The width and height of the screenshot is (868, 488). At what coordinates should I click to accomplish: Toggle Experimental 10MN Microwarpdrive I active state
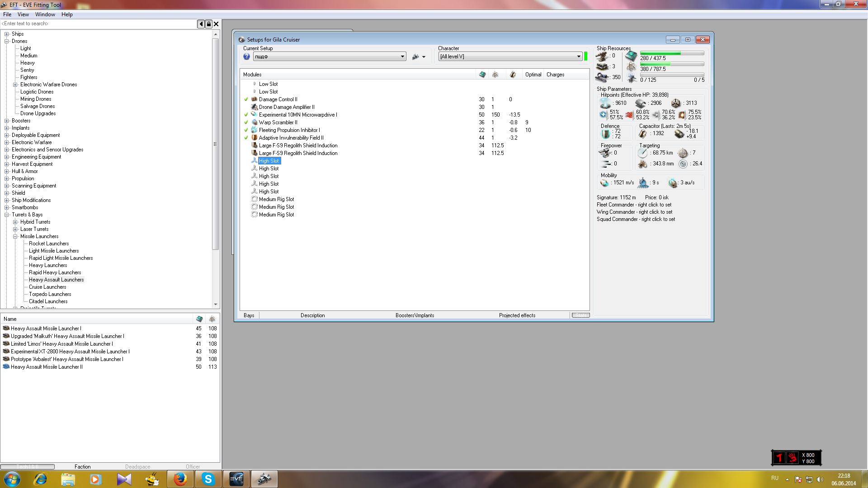pyautogui.click(x=246, y=115)
